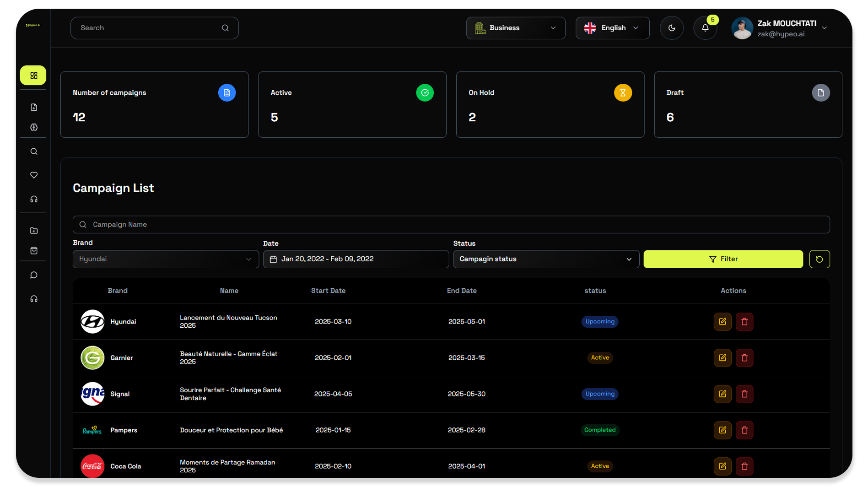Image resolution: width=868 pixels, height=487 pixels.
Task: Click the lower headphones support icon
Action: tap(34, 299)
